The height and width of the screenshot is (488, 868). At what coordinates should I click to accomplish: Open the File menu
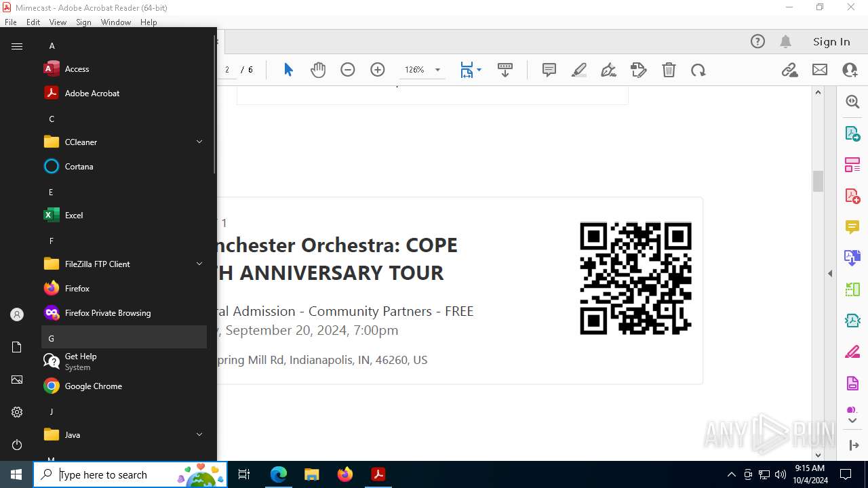point(11,22)
